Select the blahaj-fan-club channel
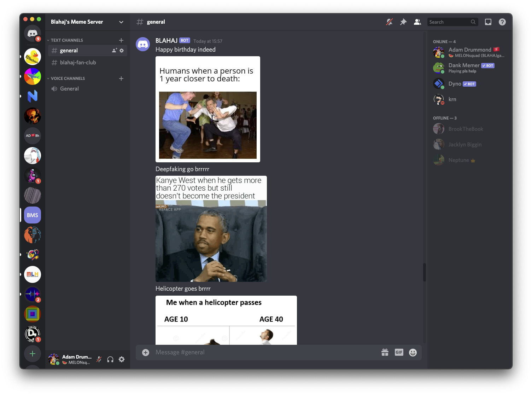Image resolution: width=532 pixels, height=395 pixels. (x=88, y=63)
